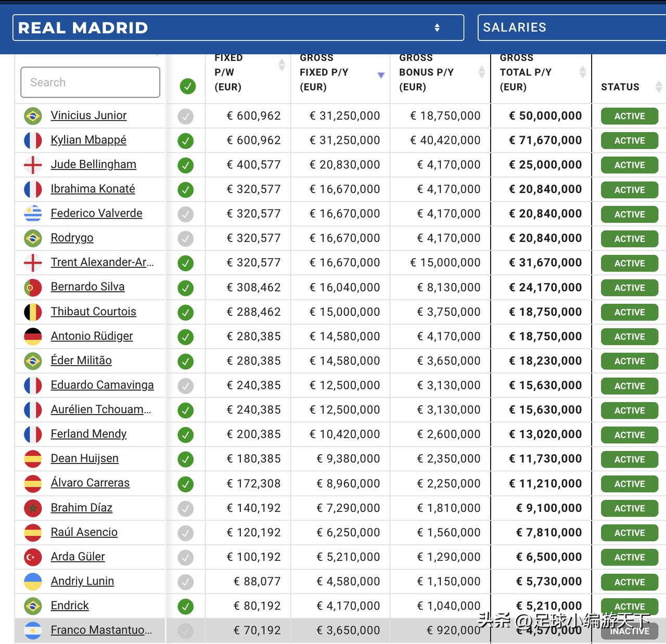Click Raúl Asencio's € 6,250,000 fixed salary

(x=349, y=533)
